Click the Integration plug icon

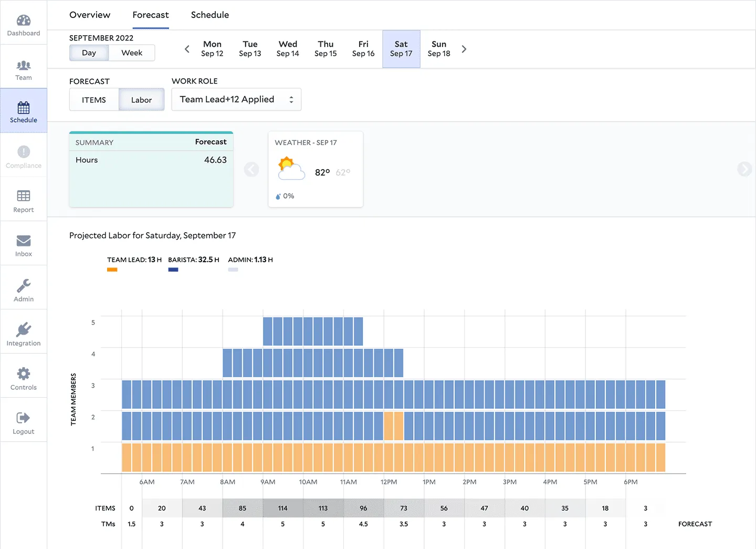coord(24,330)
